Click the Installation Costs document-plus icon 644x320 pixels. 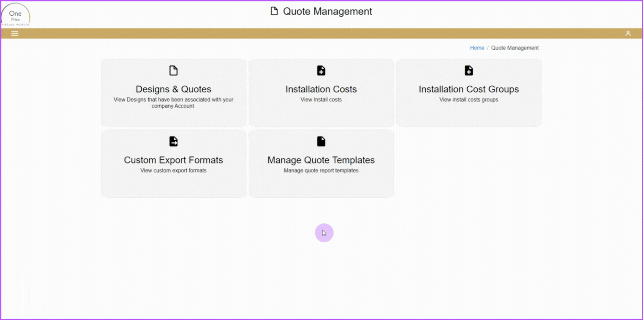(x=321, y=71)
